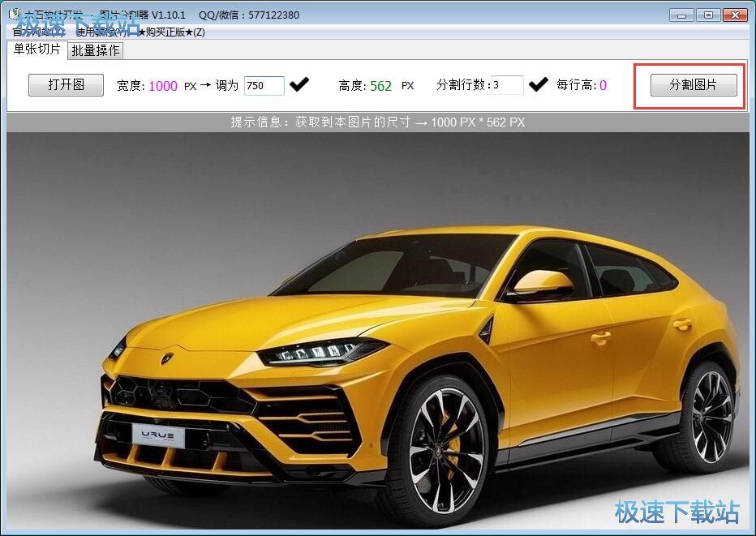
Task: Click the 分割图片 button
Action: point(694,85)
